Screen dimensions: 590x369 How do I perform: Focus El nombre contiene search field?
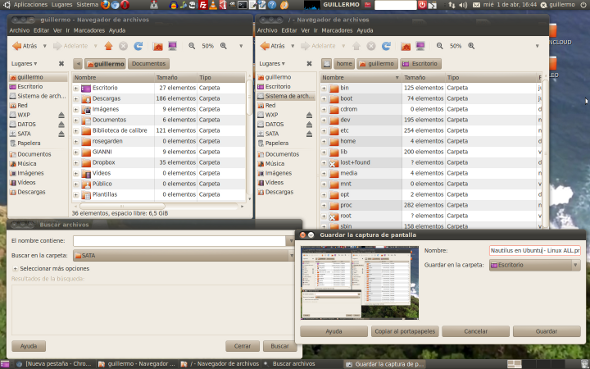[x=179, y=241]
